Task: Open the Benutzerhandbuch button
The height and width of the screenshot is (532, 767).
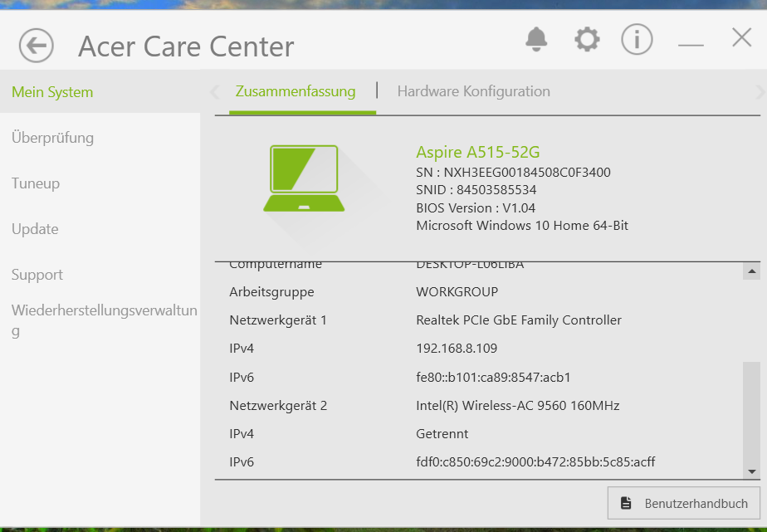Action: [x=684, y=503]
